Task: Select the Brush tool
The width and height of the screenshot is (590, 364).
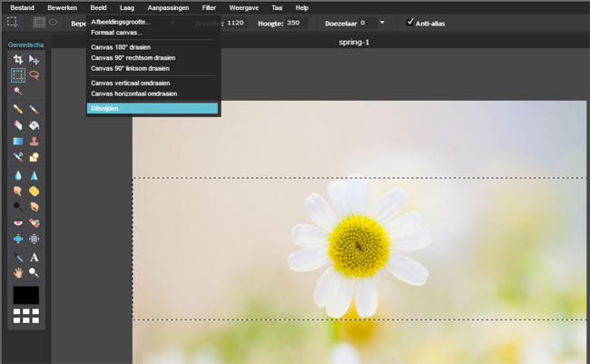Action: [34, 109]
